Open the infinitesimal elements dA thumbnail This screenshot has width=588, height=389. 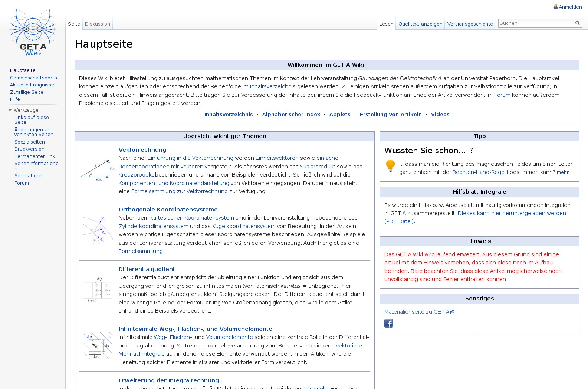pos(98,346)
